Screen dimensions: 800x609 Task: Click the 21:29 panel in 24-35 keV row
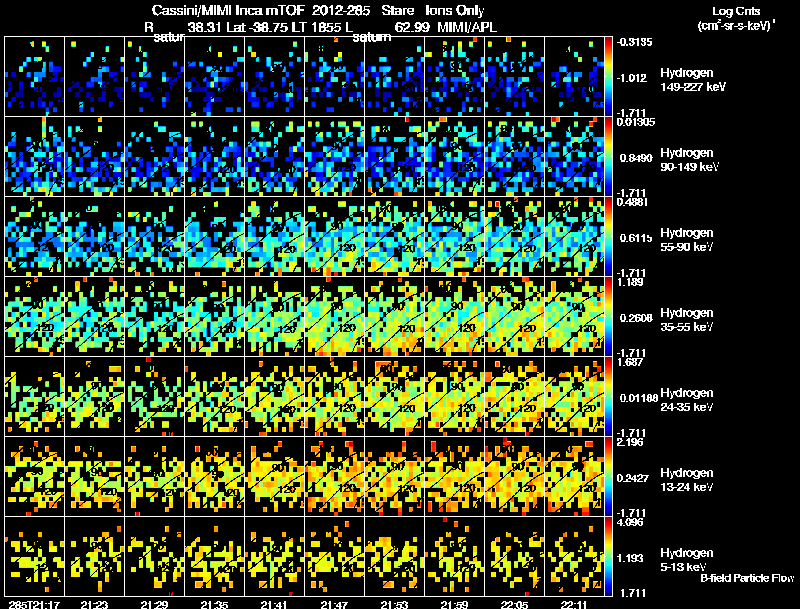(x=154, y=396)
